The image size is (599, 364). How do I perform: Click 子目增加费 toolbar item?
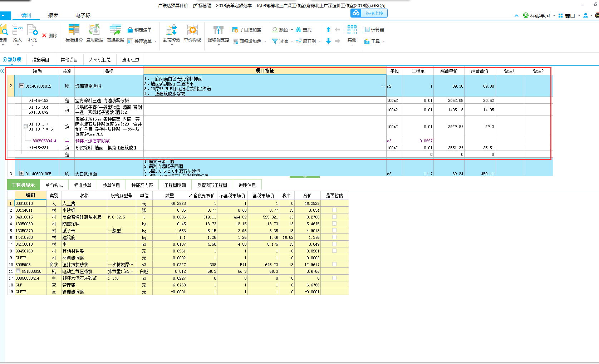click(247, 30)
